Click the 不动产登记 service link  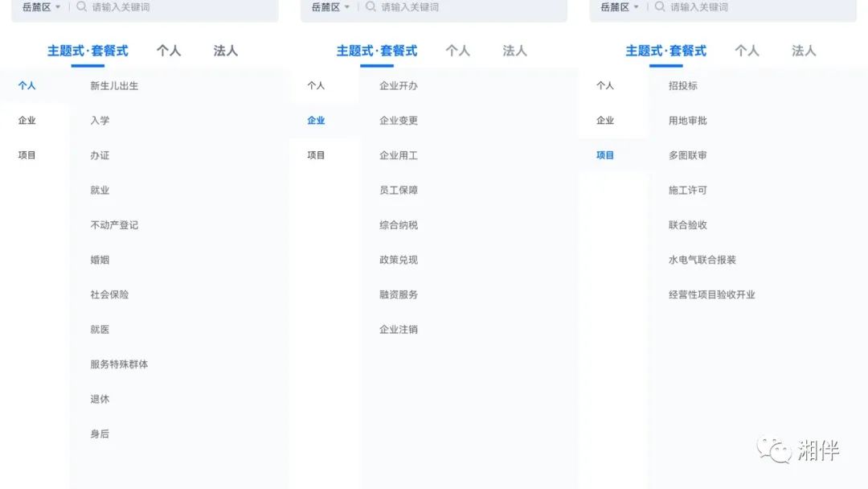tap(113, 225)
